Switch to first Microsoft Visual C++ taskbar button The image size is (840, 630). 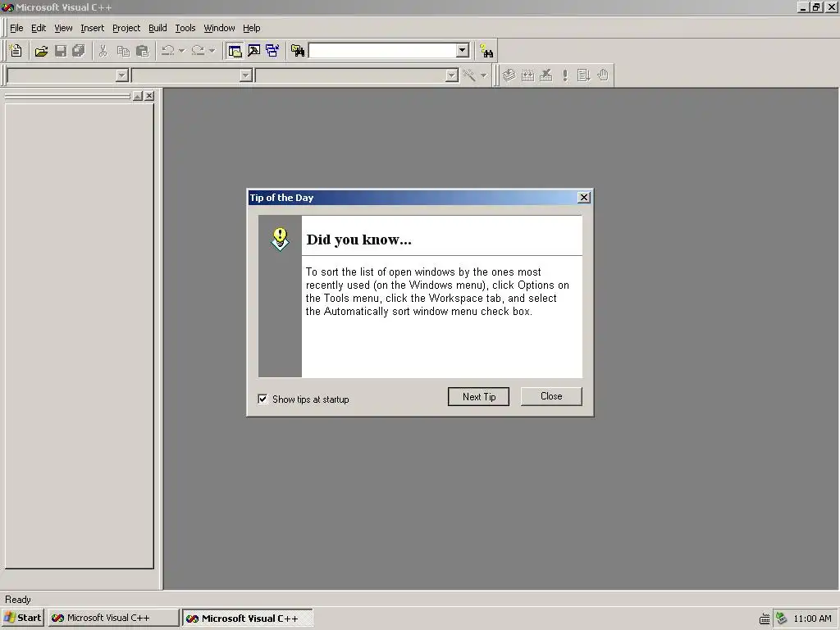click(x=113, y=618)
